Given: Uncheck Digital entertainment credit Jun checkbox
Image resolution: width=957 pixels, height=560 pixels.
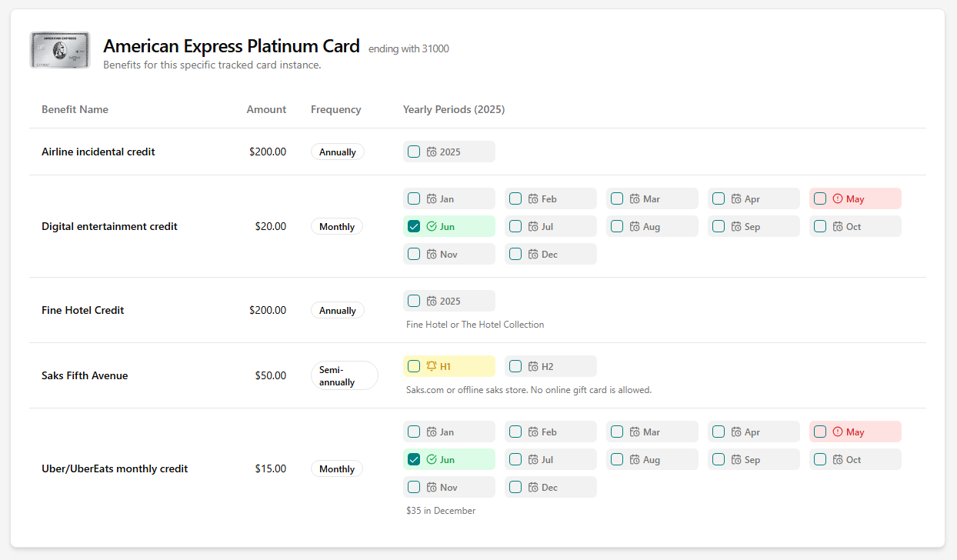Looking at the screenshot, I should pyautogui.click(x=414, y=226).
